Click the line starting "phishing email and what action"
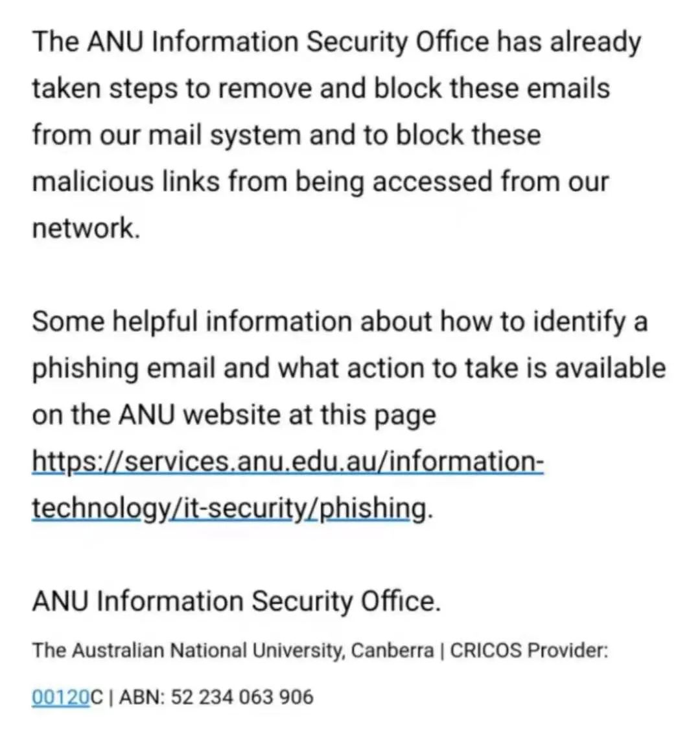The height and width of the screenshot is (732, 700). [x=349, y=369]
